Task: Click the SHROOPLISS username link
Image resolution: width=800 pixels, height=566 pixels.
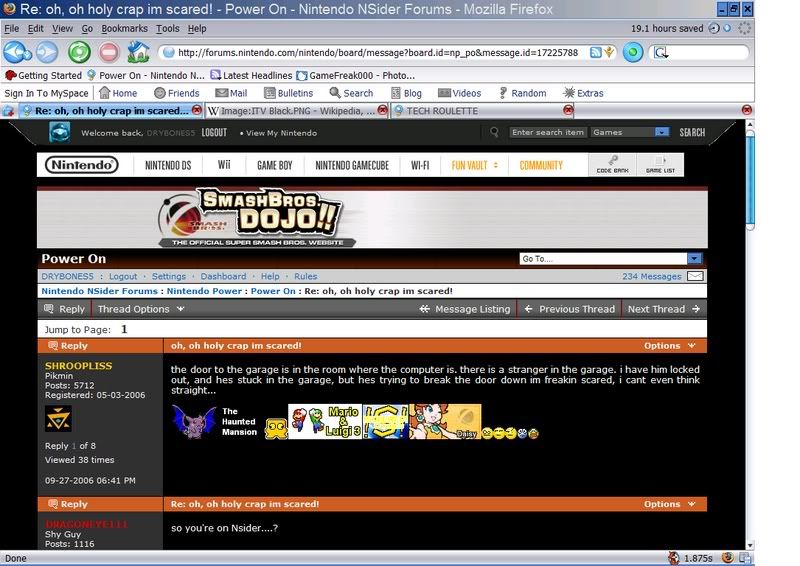Action: click(x=79, y=365)
